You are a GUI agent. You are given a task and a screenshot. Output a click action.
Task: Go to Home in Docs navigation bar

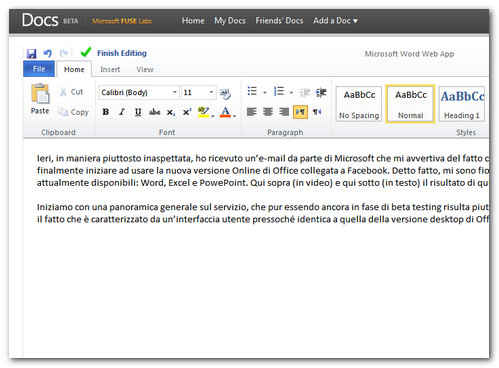[193, 21]
